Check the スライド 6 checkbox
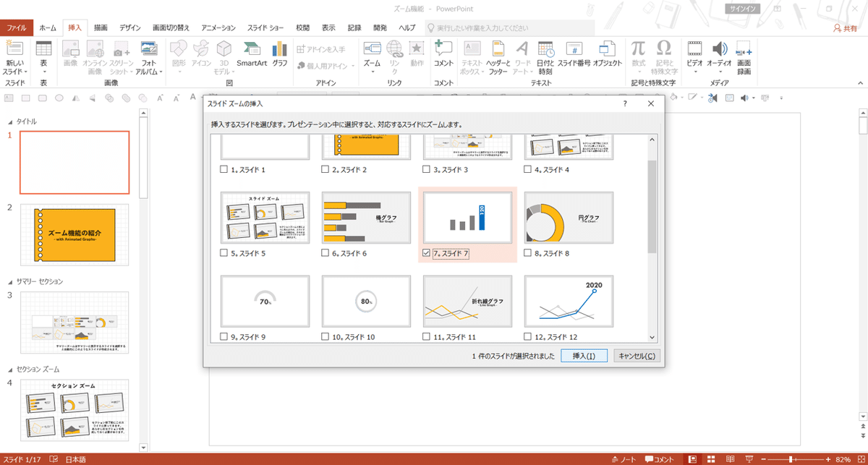 tap(325, 254)
